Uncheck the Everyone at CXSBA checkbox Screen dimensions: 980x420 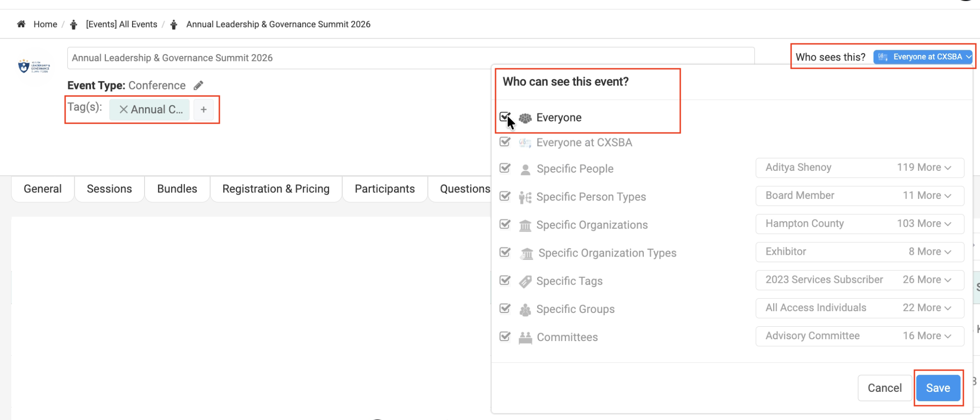click(x=505, y=142)
